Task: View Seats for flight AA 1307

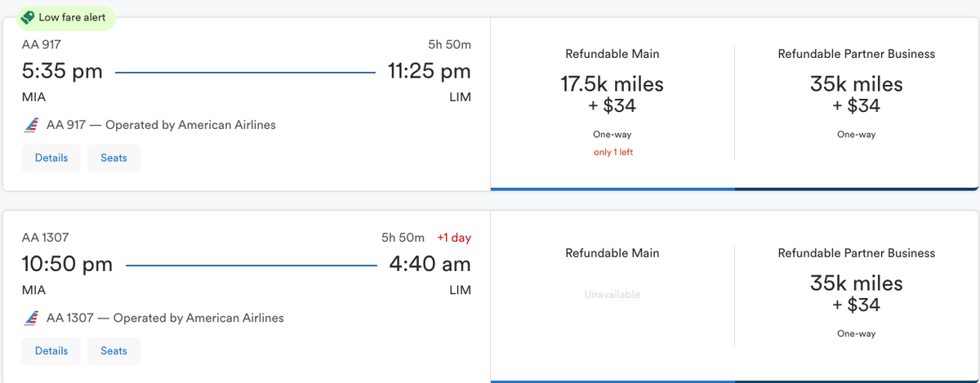Action: (x=114, y=351)
